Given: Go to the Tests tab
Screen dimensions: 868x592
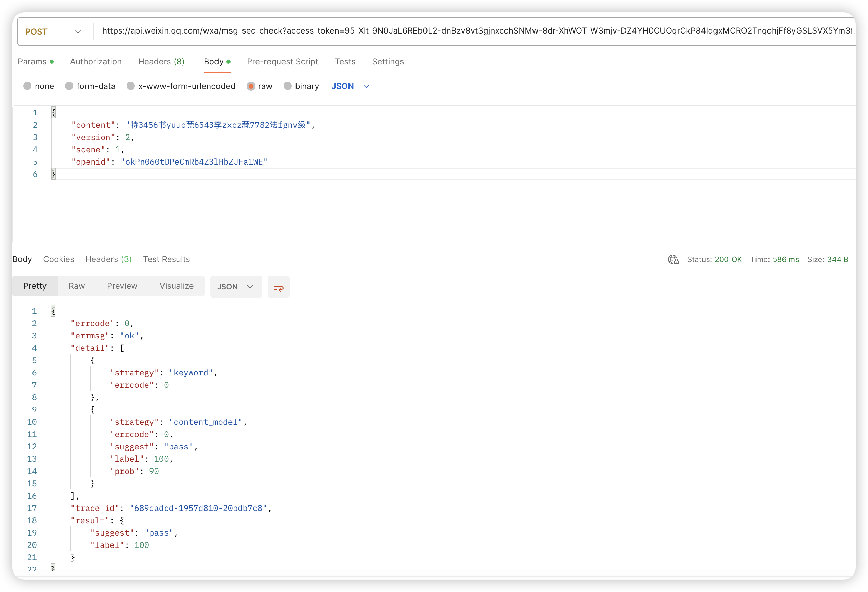Looking at the screenshot, I should tap(345, 61).
